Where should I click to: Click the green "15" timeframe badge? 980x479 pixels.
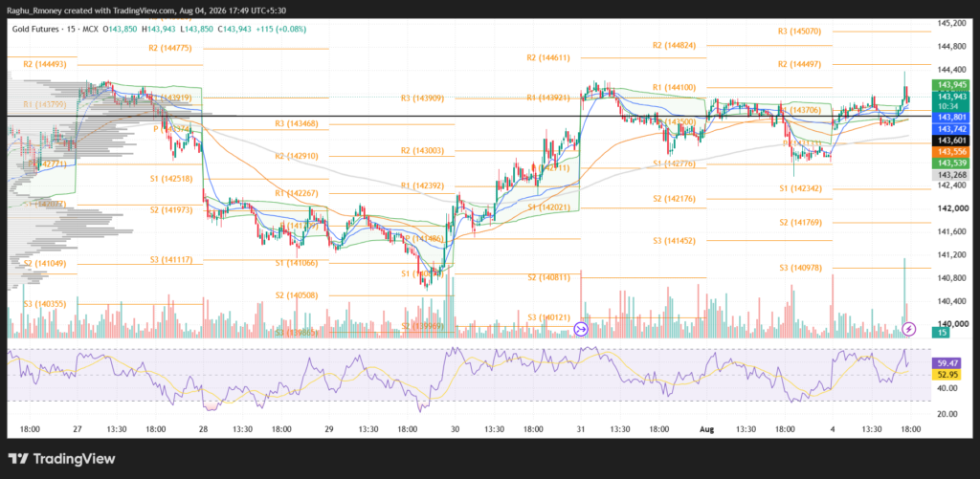(941, 334)
